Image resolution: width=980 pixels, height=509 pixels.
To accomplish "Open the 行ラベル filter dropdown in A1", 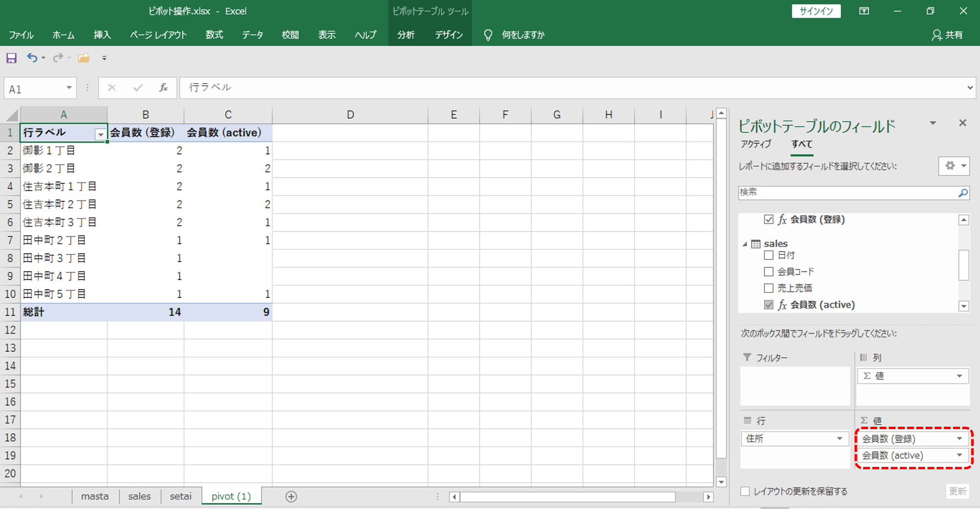I will pos(100,134).
